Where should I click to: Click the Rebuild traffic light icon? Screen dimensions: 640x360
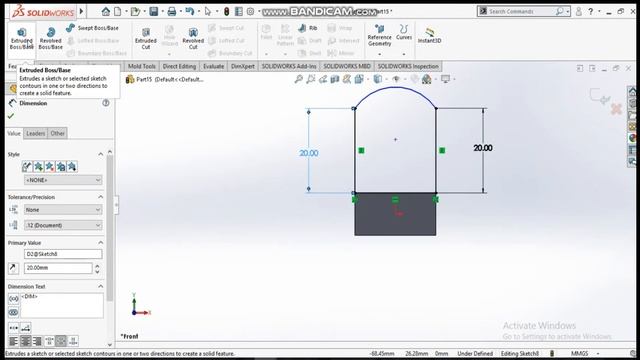point(227,11)
